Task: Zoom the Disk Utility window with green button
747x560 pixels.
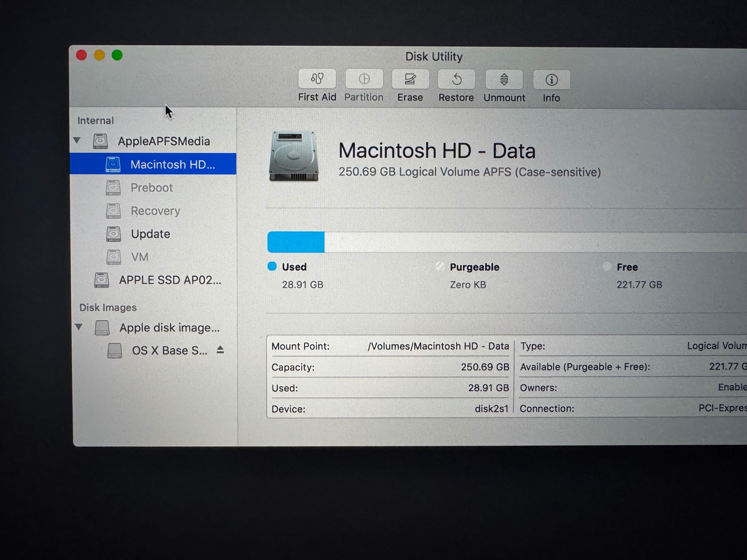Action: (x=117, y=55)
